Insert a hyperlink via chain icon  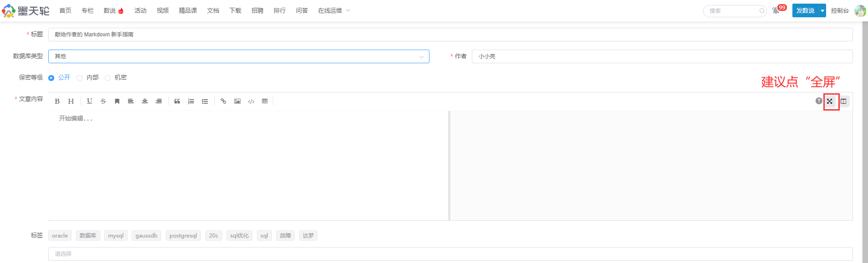[x=223, y=101]
